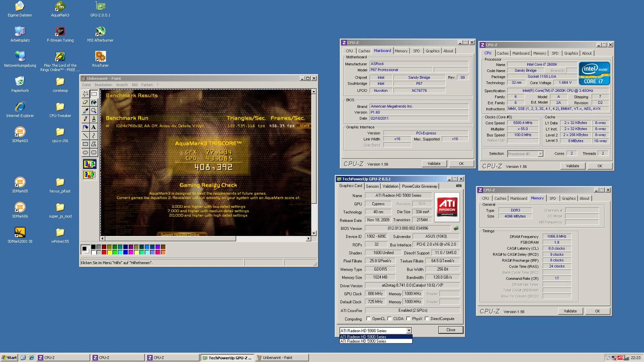Image resolution: width=644 pixels, height=362 pixels.
Task: Open the Farben menu in Paint
Action: click(147, 85)
